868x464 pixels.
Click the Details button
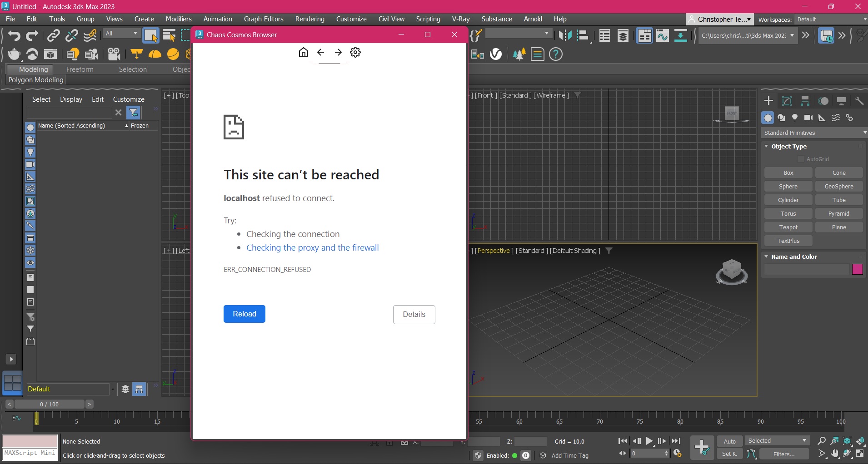pos(414,315)
